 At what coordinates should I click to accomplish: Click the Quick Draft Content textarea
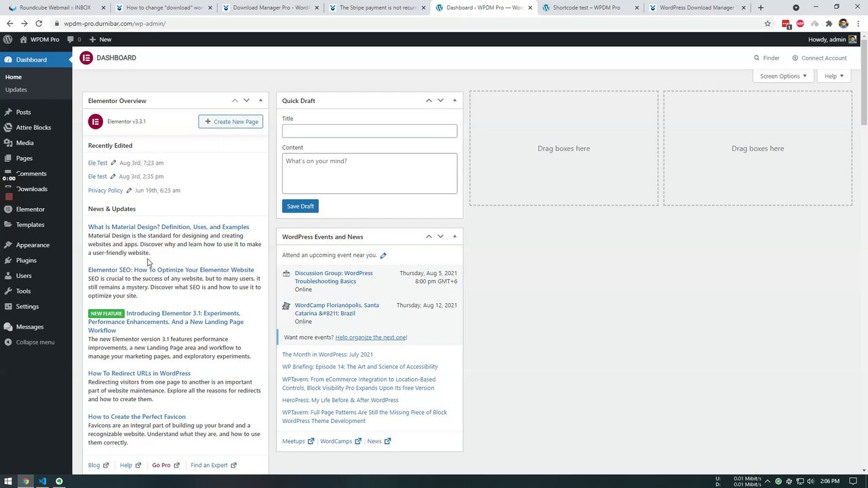370,174
